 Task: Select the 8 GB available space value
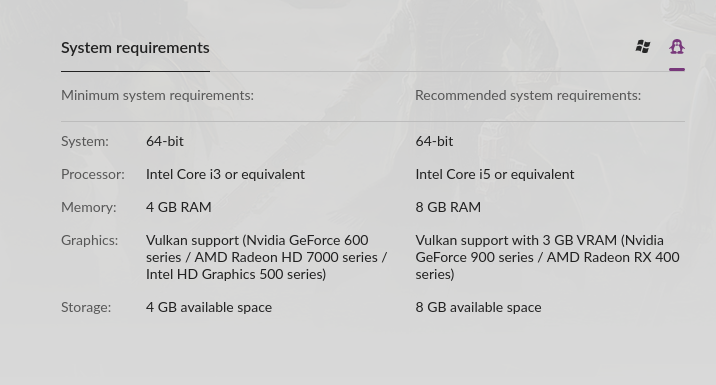[x=479, y=307]
